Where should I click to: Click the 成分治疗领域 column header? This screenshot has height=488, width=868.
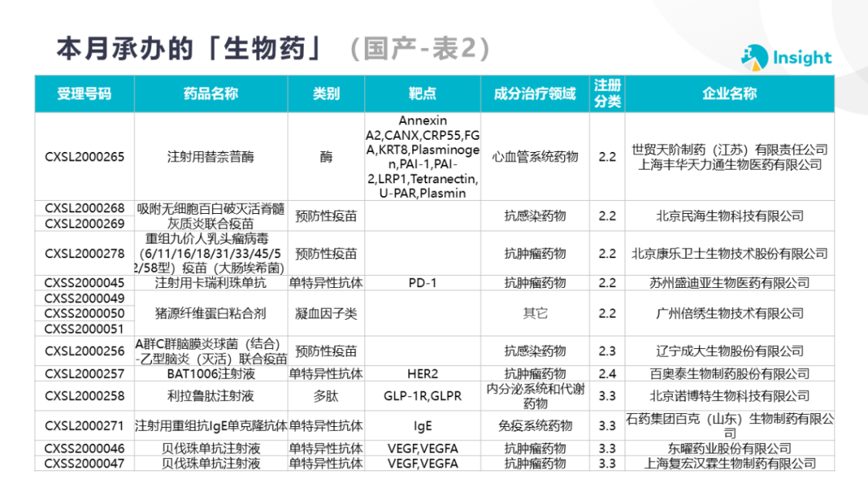point(534,93)
